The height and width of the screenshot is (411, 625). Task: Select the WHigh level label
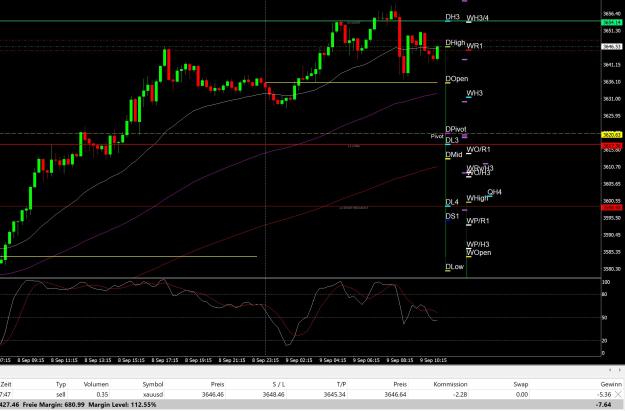click(477, 199)
